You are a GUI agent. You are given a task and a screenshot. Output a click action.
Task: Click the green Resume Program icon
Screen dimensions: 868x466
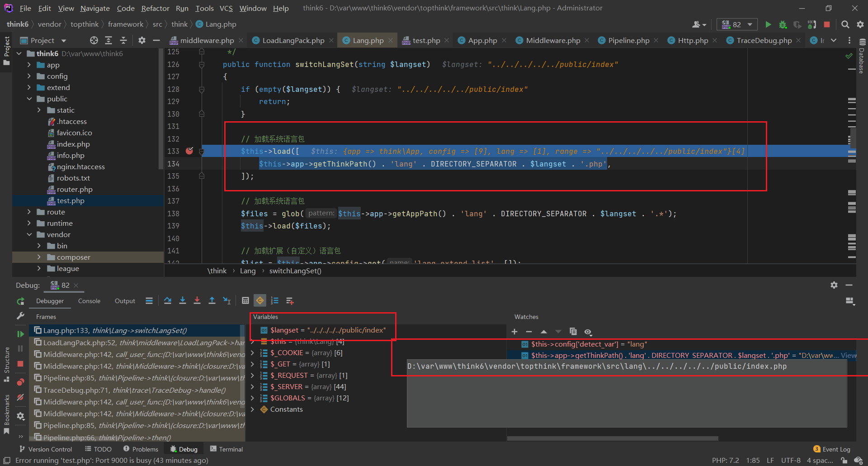click(20, 334)
